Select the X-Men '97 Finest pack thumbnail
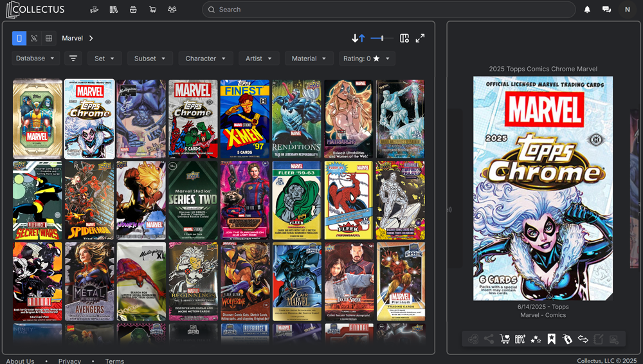This screenshot has height=364, width=643. [245, 119]
